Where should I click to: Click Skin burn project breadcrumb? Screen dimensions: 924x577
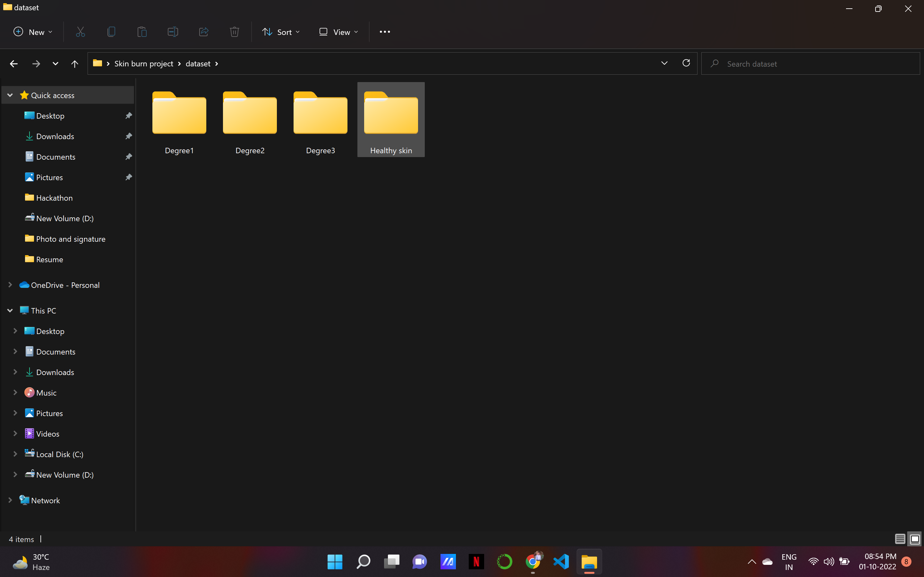143,64
